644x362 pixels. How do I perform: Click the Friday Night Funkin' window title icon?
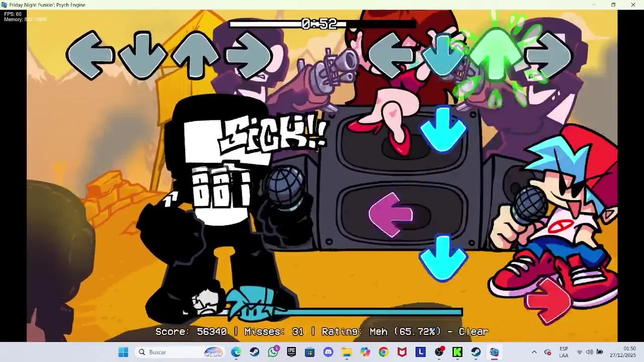point(4,5)
